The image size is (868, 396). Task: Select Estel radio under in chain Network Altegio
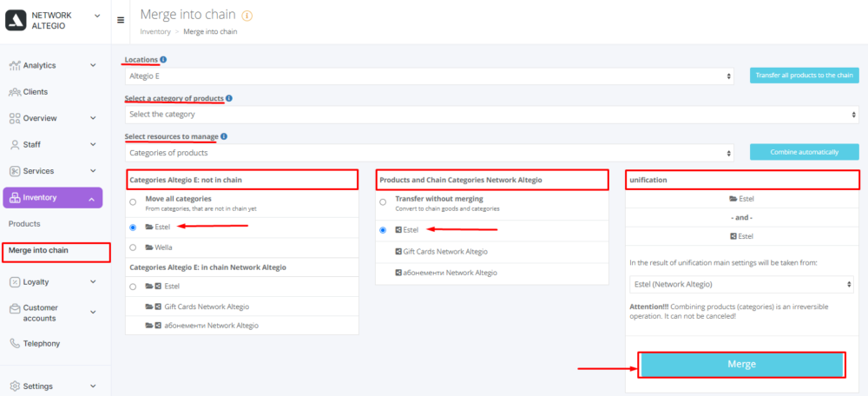click(x=133, y=287)
